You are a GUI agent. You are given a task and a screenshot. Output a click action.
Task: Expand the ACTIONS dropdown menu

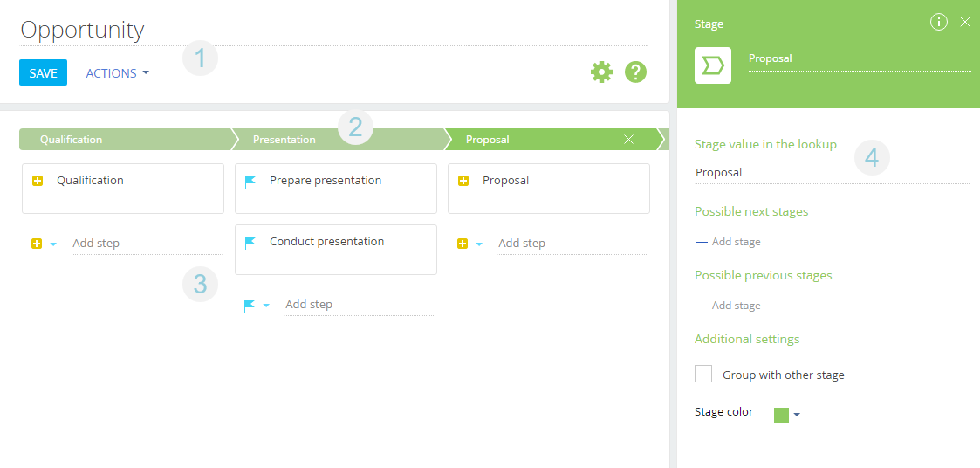[x=117, y=73]
